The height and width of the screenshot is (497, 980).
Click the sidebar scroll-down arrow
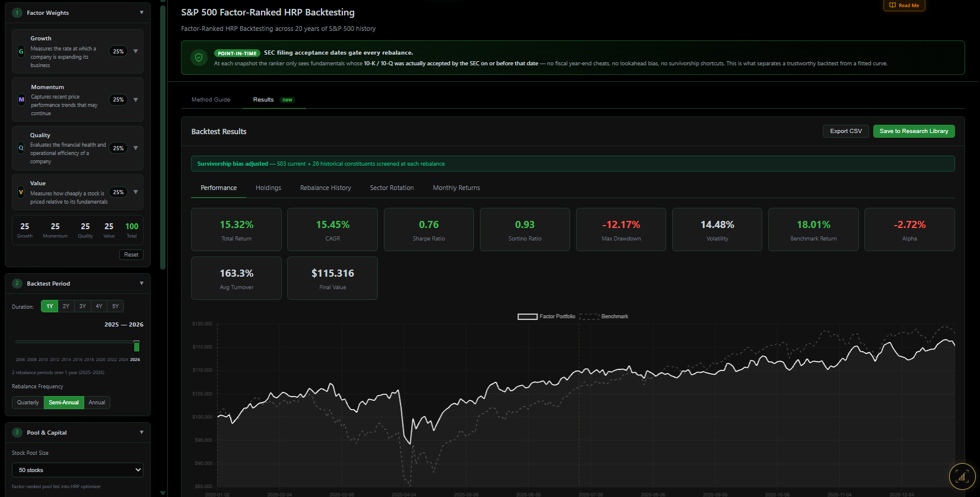click(163, 492)
